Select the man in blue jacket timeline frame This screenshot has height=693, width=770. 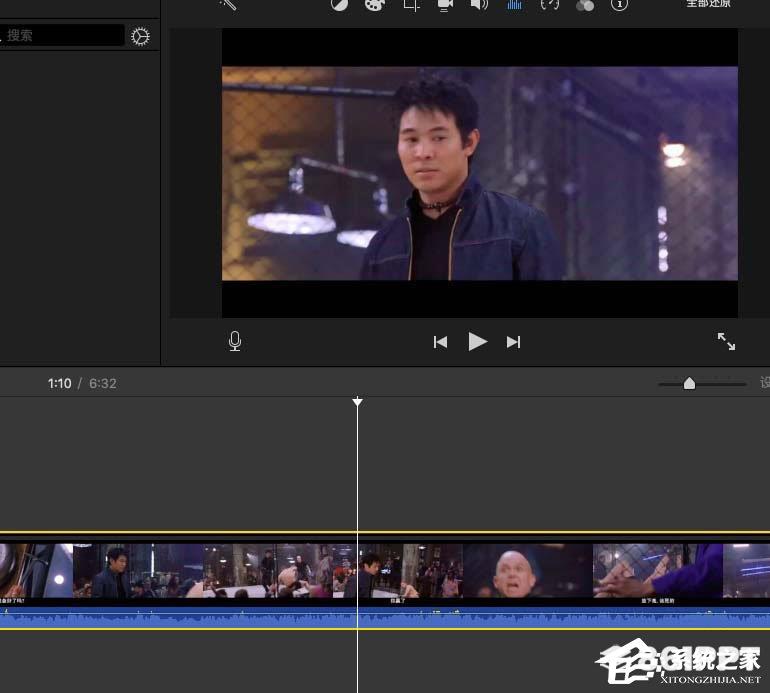pos(138,572)
